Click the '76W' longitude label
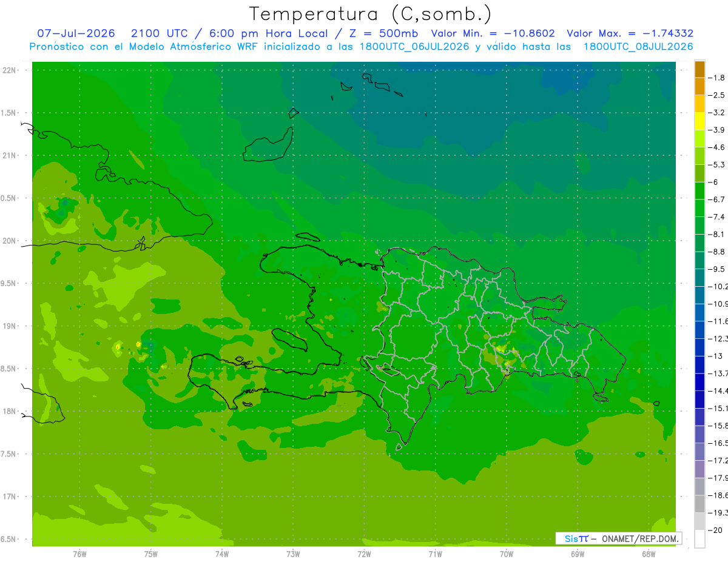This screenshot has width=728, height=562. pyautogui.click(x=79, y=554)
